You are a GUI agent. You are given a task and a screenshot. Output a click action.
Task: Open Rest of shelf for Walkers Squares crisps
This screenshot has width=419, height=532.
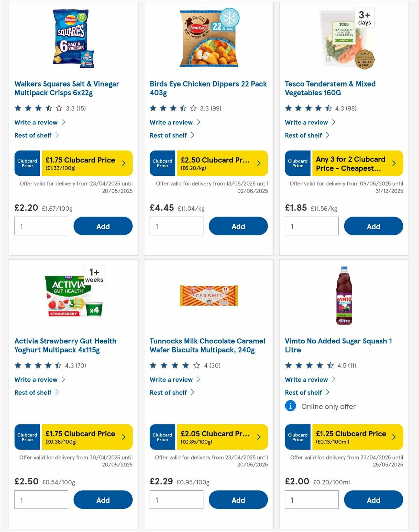(33, 135)
